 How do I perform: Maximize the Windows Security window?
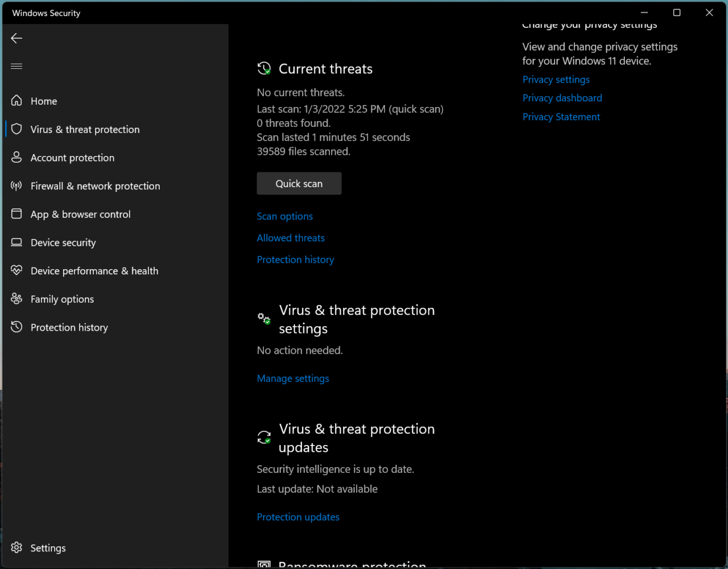coord(677,13)
